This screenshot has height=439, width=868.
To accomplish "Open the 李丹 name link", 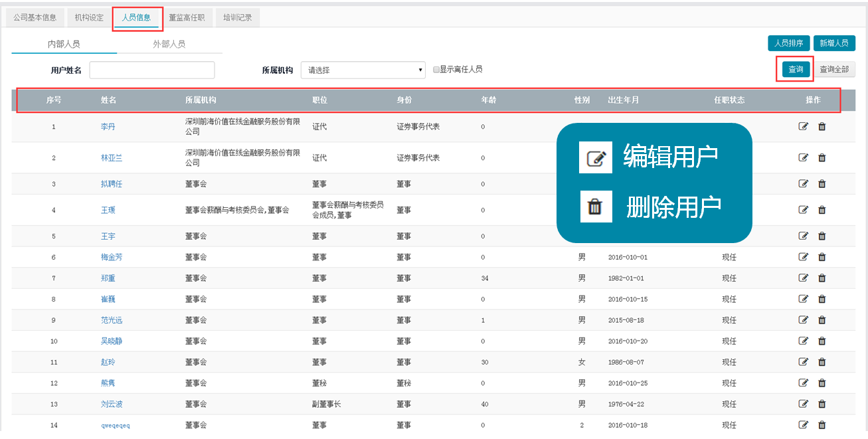I will [108, 126].
